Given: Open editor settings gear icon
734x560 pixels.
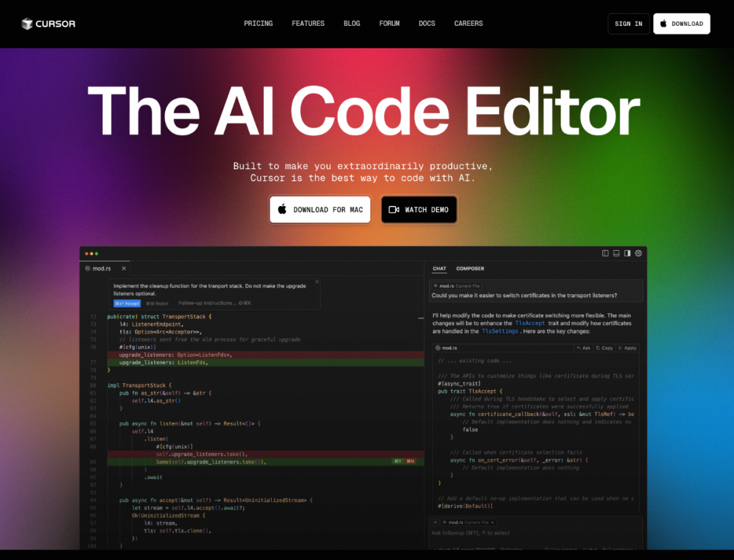Looking at the screenshot, I should (x=638, y=253).
